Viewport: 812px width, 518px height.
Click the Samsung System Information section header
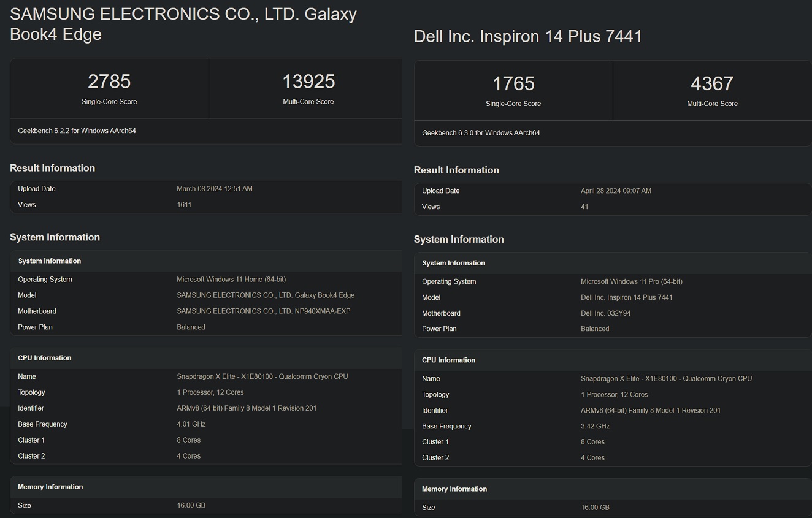(x=49, y=261)
